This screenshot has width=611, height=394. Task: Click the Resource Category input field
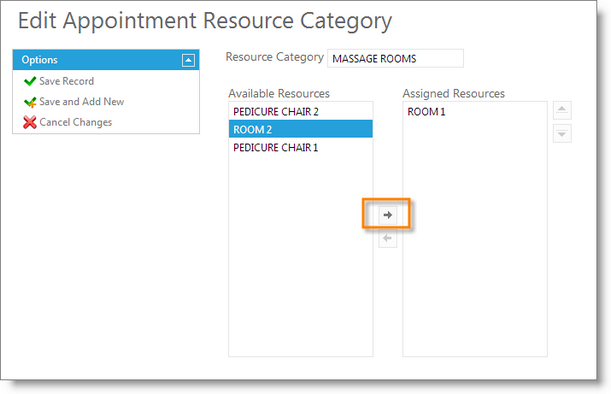point(395,58)
